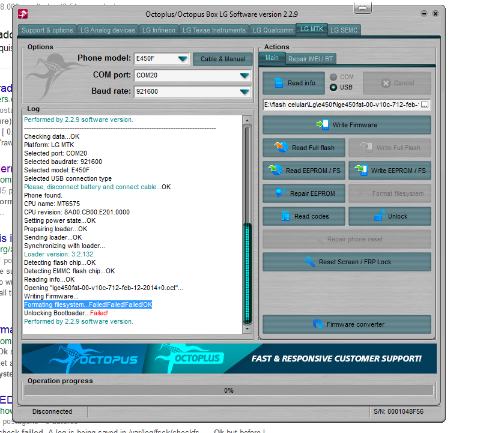Screen dimensions: 504x433
Task: Expand the Baud rate dropdown
Action: click(244, 92)
